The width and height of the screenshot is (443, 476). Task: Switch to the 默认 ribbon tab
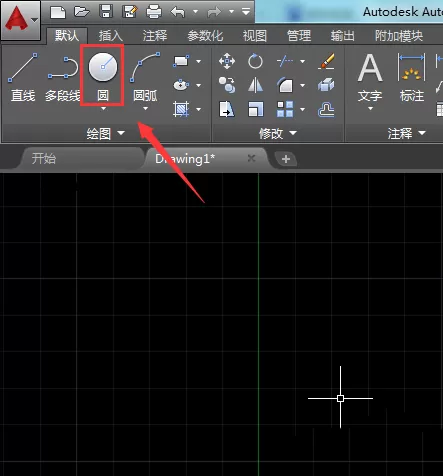point(67,35)
